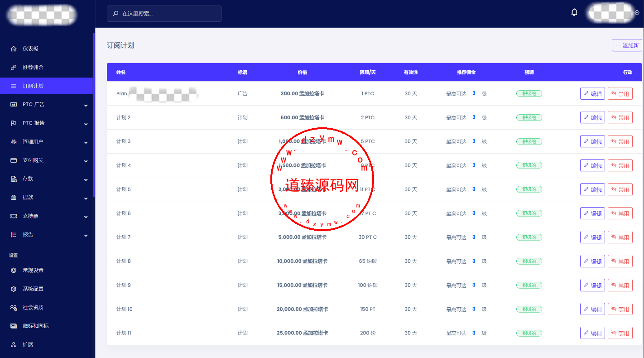Disable the 计划 2 plan

[x=620, y=117]
